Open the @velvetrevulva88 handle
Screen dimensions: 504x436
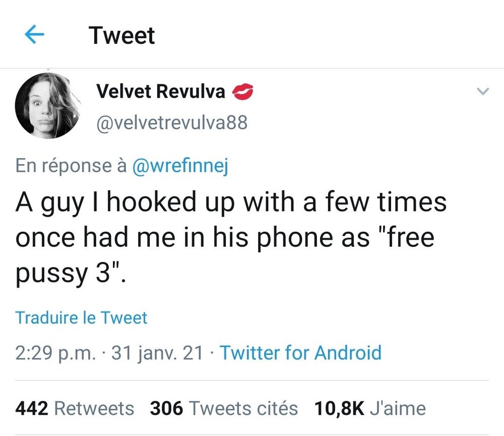tap(171, 122)
